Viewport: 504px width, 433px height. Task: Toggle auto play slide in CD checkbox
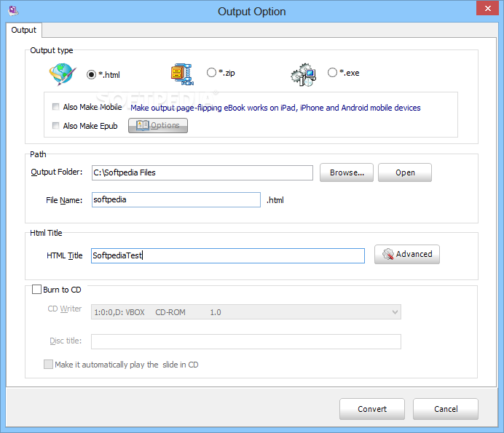click(x=49, y=365)
